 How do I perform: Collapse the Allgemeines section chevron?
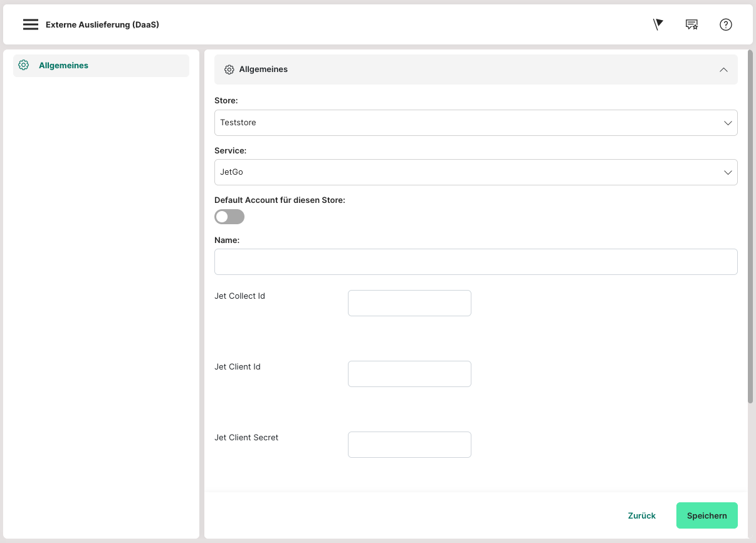(x=723, y=70)
